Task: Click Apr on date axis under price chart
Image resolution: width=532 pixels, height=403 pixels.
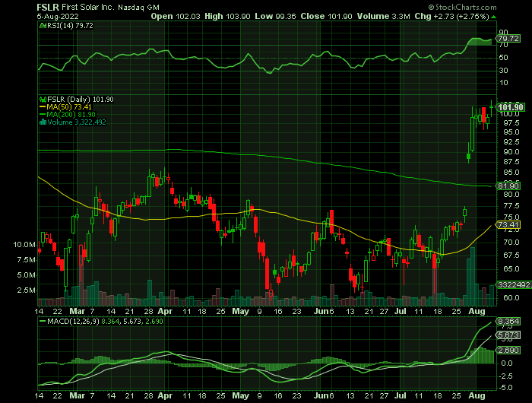Action: pos(165,311)
